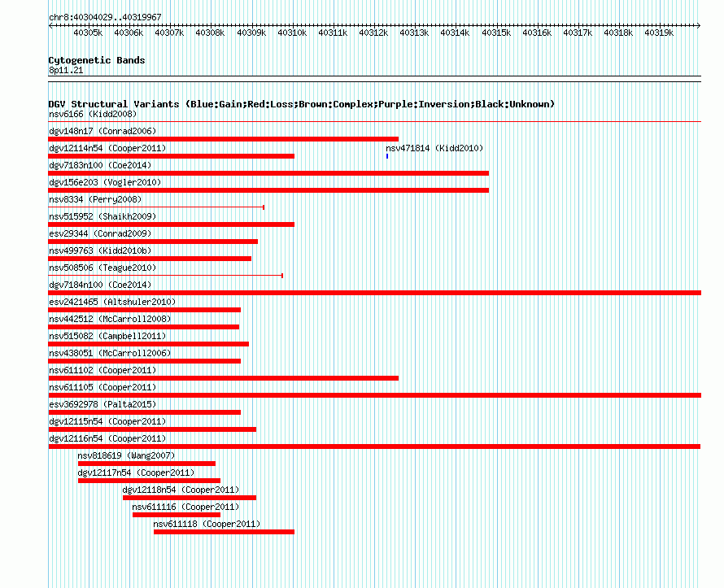Click the red bar under dgv148n17
This screenshot has height=588, width=724.
224,139
